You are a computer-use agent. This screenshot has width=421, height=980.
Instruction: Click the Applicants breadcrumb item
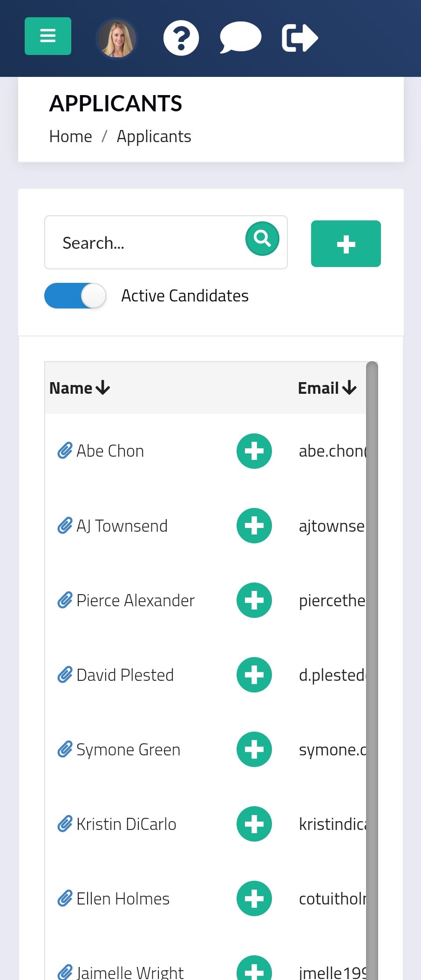(x=154, y=137)
